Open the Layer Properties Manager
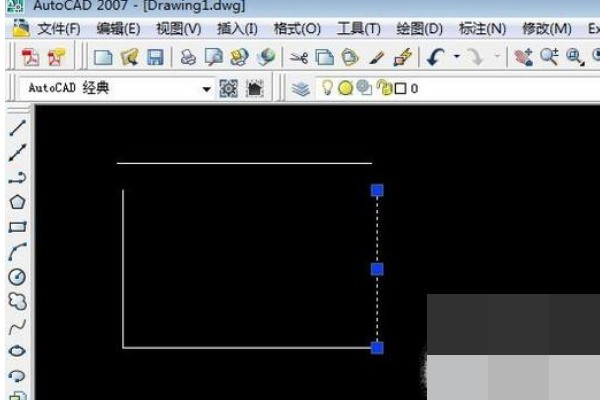Image resolution: width=600 pixels, height=400 pixels. [x=301, y=89]
